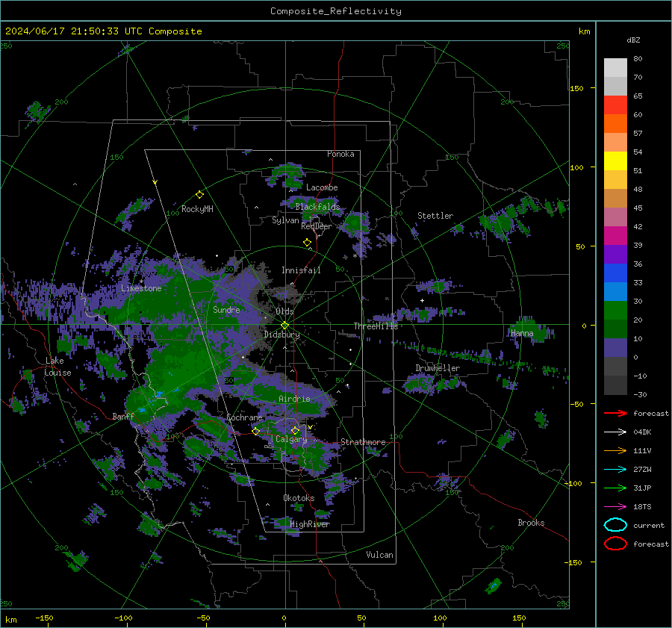Click the yellow diamond marker below Cochrane
672x628 pixels.
256,432
